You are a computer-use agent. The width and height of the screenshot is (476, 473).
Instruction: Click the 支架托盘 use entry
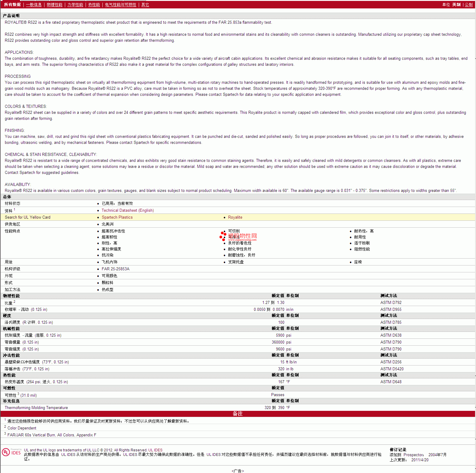click(236, 262)
